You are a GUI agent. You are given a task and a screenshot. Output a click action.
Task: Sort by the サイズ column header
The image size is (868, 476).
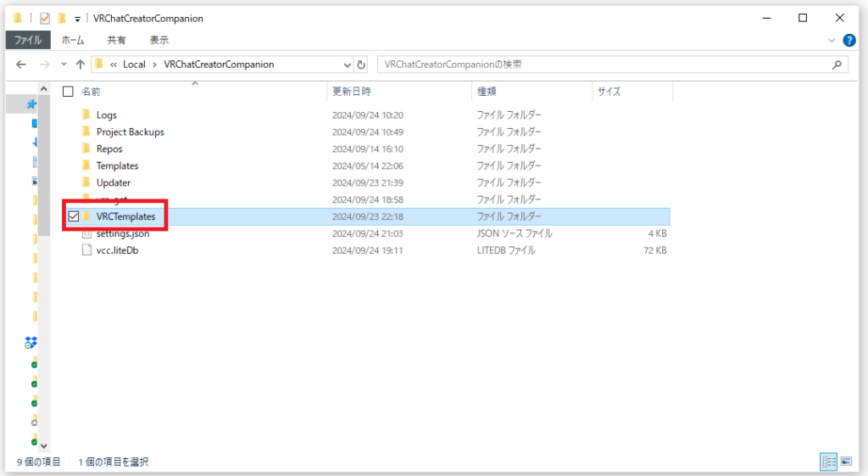click(609, 92)
